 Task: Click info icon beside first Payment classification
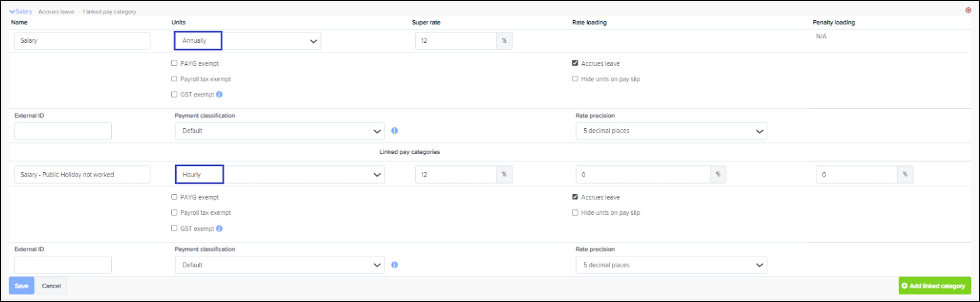(x=394, y=131)
